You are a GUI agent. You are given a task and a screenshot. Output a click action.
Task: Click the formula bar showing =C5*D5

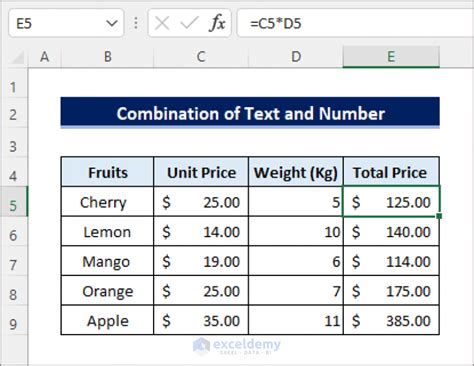pyautogui.click(x=355, y=23)
